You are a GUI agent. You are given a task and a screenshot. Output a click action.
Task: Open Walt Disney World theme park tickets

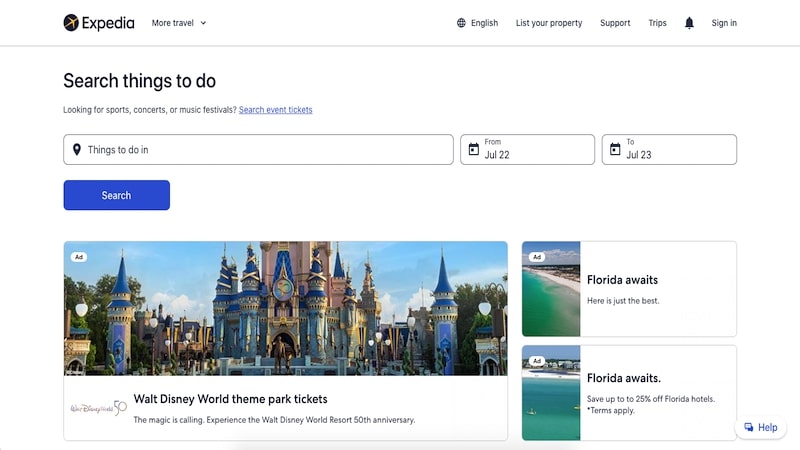coord(231,399)
